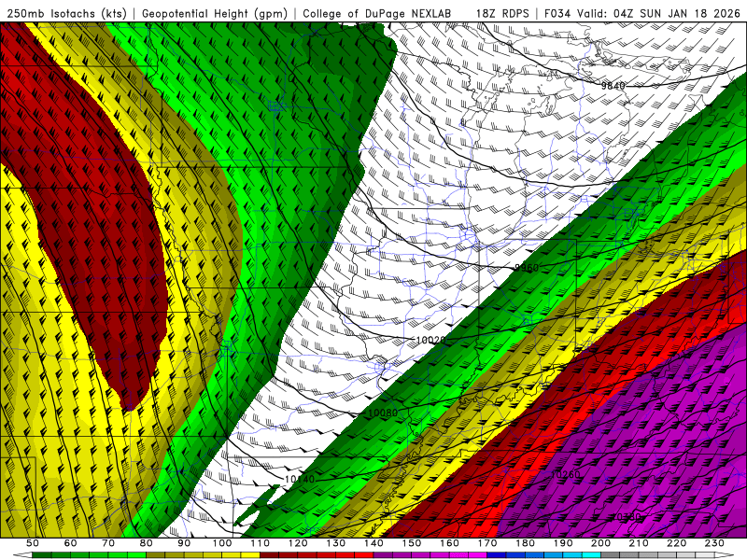The image size is (747, 560).
Task: Click the 9960 height contour label
Action: click(x=527, y=268)
